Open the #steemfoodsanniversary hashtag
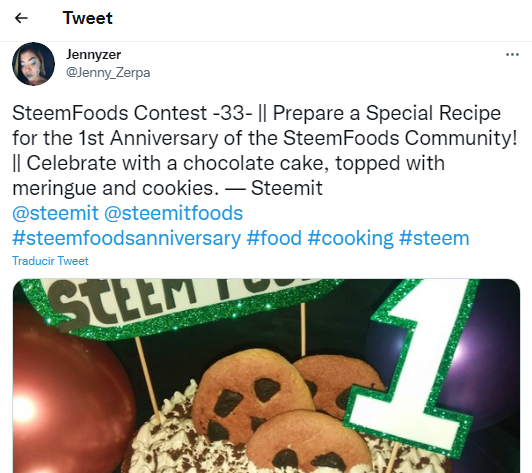Screen dimensions: 532x473 click(127, 238)
